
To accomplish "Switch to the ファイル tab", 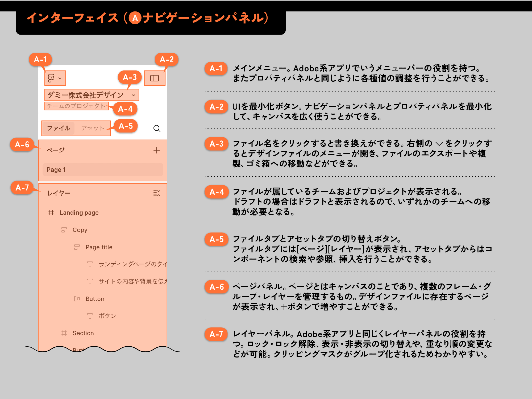I will (x=59, y=128).
